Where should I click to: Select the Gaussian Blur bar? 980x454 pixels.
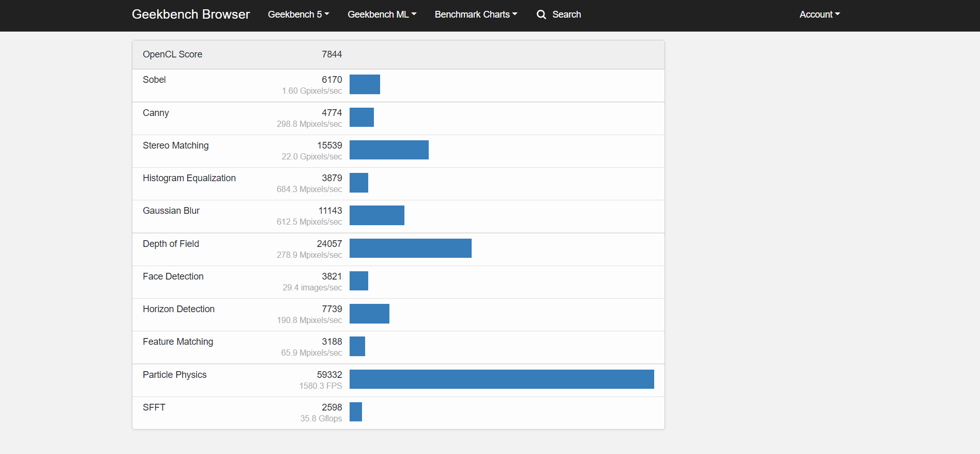click(x=377, y=215)
